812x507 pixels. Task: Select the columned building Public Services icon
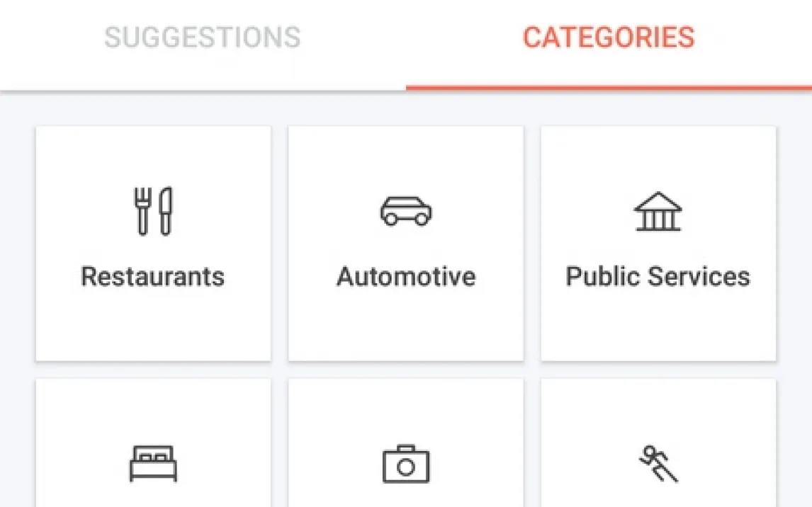point(658,211)
